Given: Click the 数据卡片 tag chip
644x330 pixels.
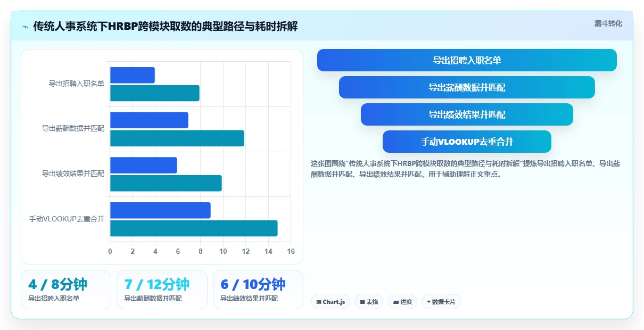Looking at the screenshot, I should 441,302.
